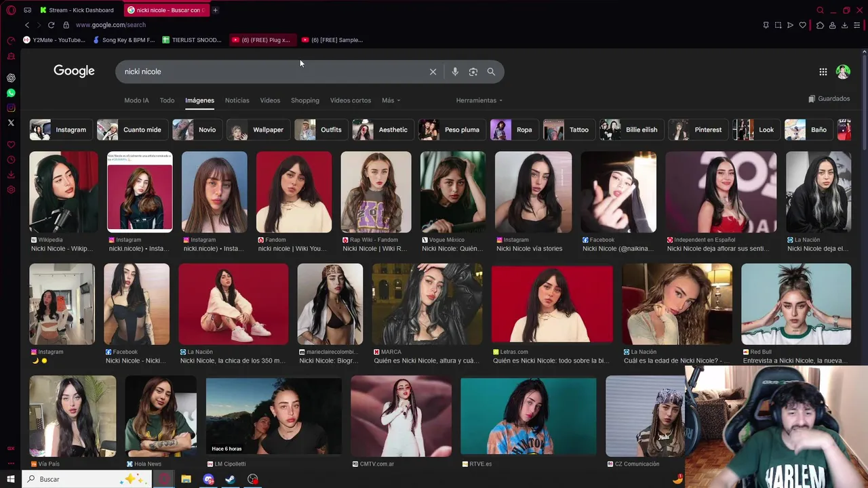Filter images by Instagram chip
The image size is (868, 488).
pos(60,129)
